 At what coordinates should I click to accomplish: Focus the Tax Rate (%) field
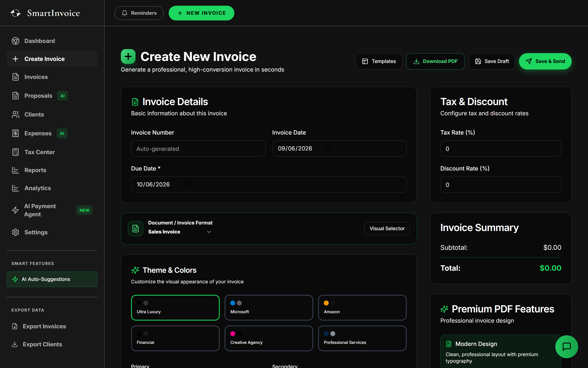501,148
